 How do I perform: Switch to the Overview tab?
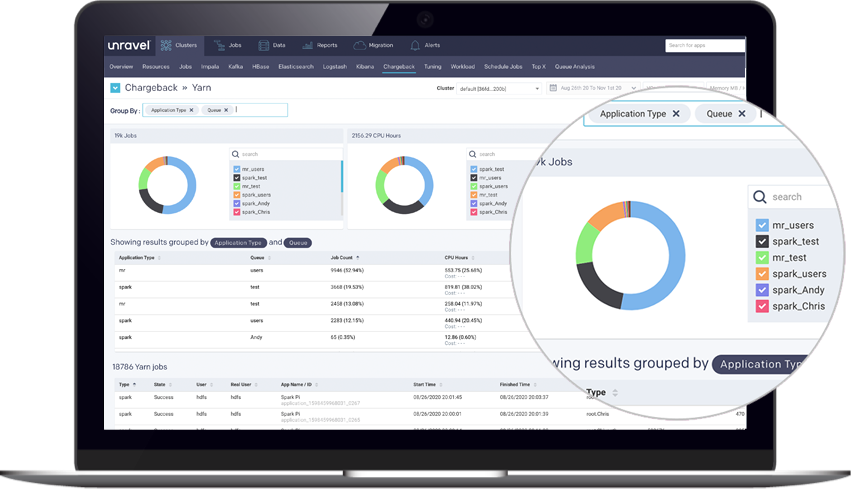point(121,67)
